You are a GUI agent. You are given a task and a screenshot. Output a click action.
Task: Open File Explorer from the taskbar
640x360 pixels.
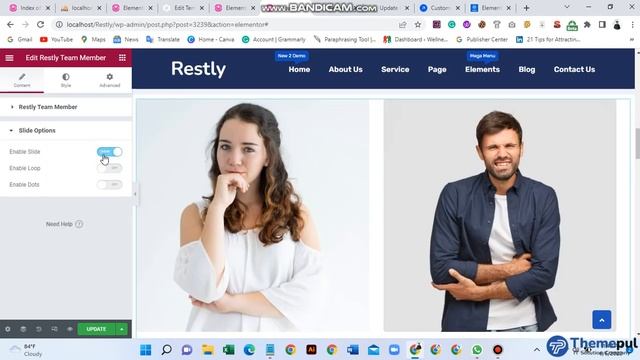click(x=208, y=350)
